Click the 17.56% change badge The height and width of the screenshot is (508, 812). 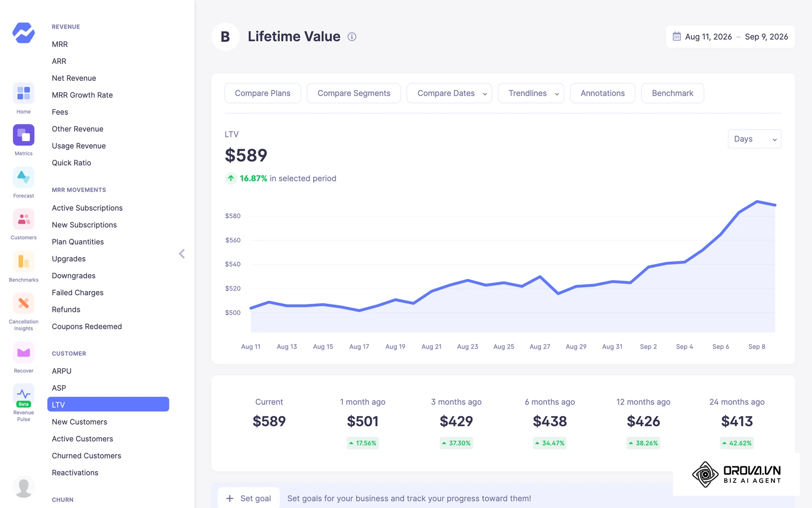[x=363, y=443]
